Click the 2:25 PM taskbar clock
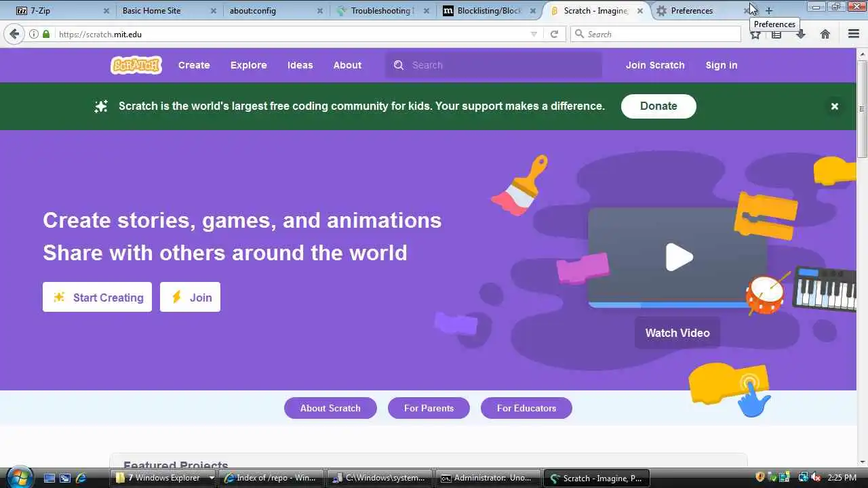Viewport: 868px width, 488px height. [842, 478]
